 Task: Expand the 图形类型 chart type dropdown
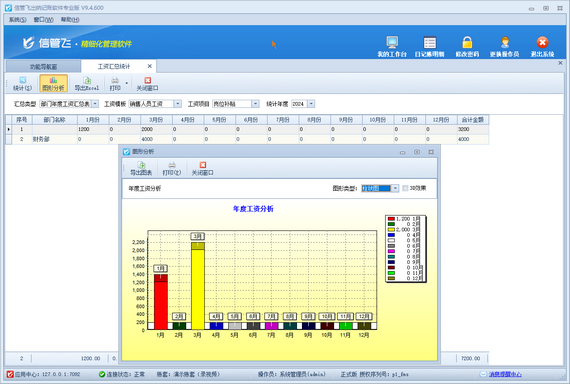(x=395, y=188)
